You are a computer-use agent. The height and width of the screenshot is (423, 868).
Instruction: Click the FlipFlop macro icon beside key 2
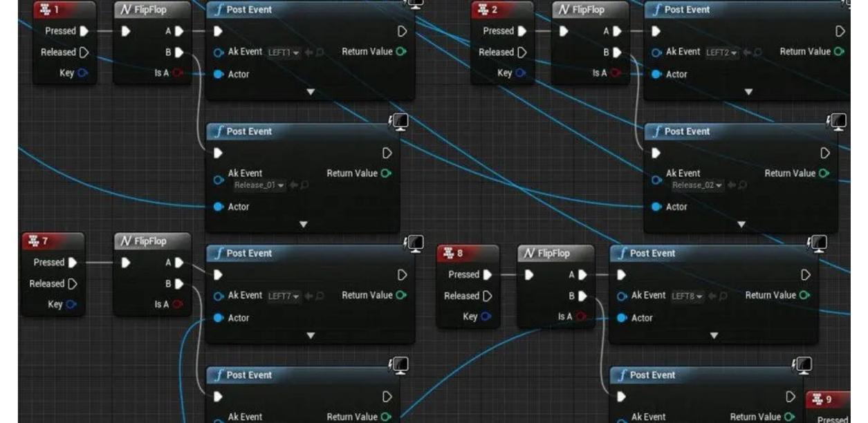pyautogui.click(x=564, y=10)
